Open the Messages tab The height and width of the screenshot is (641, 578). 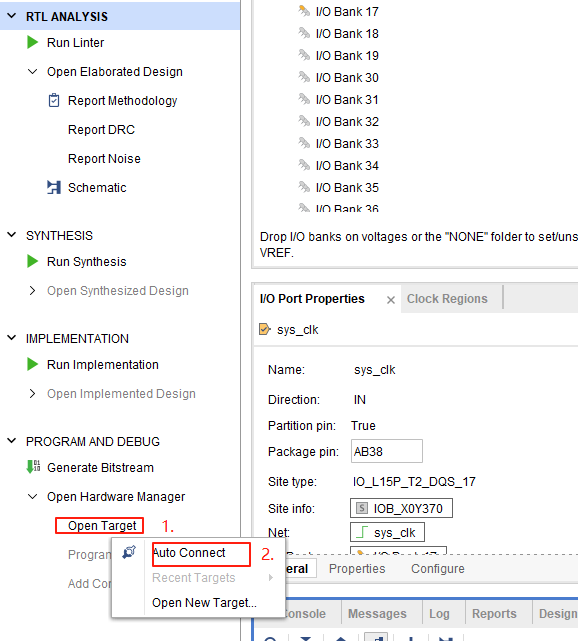(377, 614)
